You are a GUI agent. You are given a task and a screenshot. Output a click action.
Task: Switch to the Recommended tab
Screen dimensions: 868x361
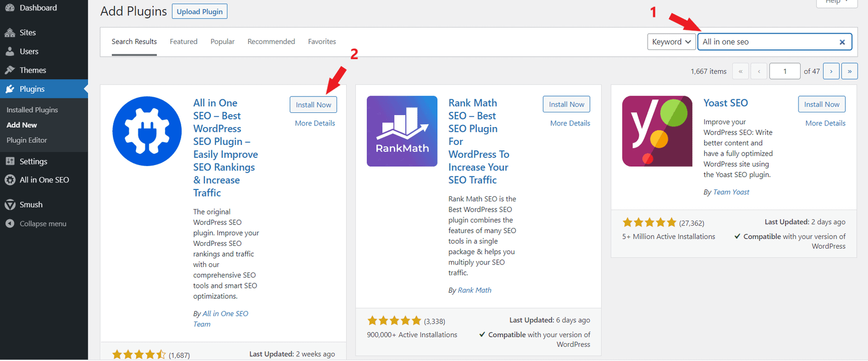coord(271,42)
